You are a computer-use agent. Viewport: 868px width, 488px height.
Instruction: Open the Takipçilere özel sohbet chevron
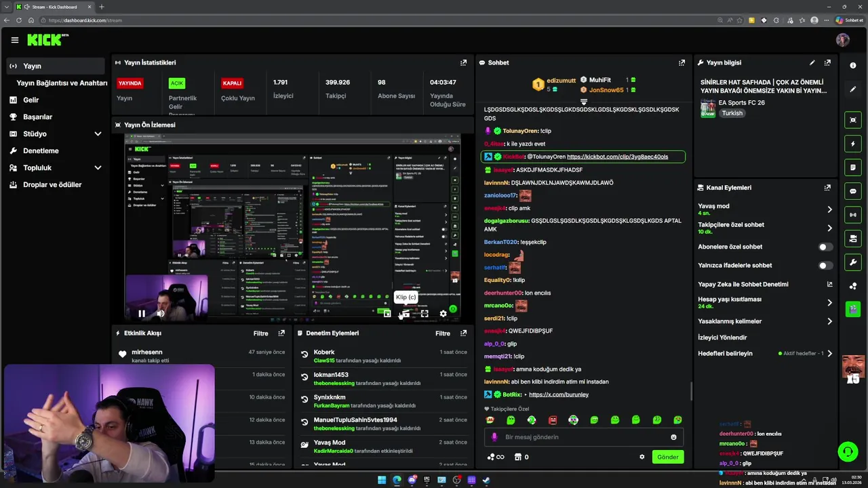pyautogui.click(x=829, y=228)
